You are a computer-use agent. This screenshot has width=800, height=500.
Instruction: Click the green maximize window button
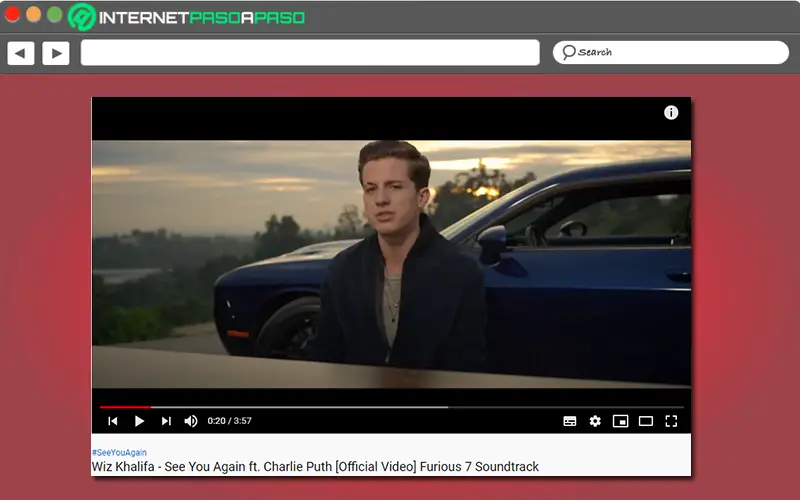click(54, 14)
